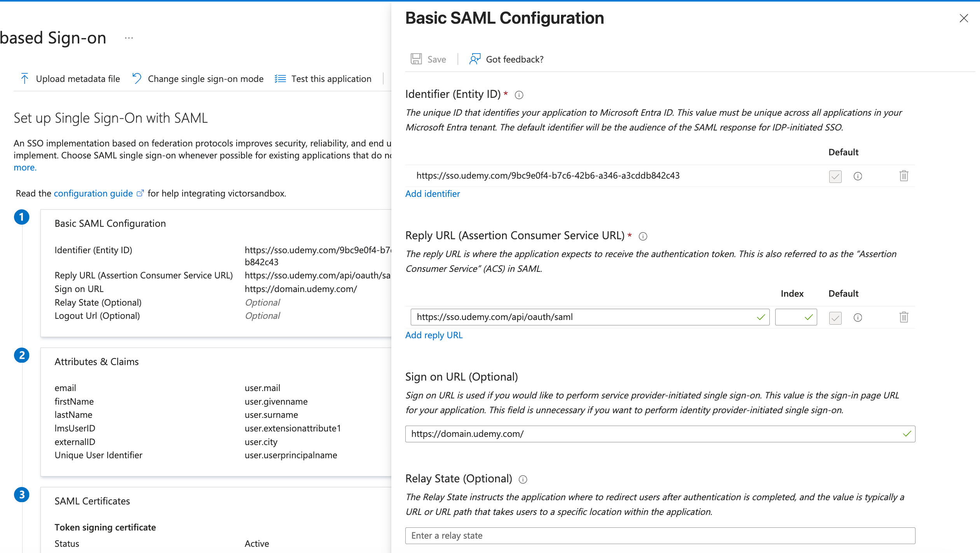Show info for Relay State heading
This screenshot has height=553, width=980.
523,479
